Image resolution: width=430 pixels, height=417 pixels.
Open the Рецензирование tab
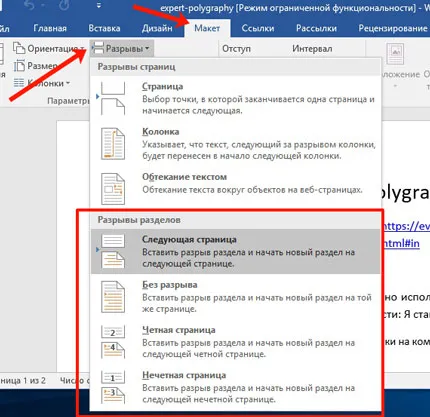[393, 28]
